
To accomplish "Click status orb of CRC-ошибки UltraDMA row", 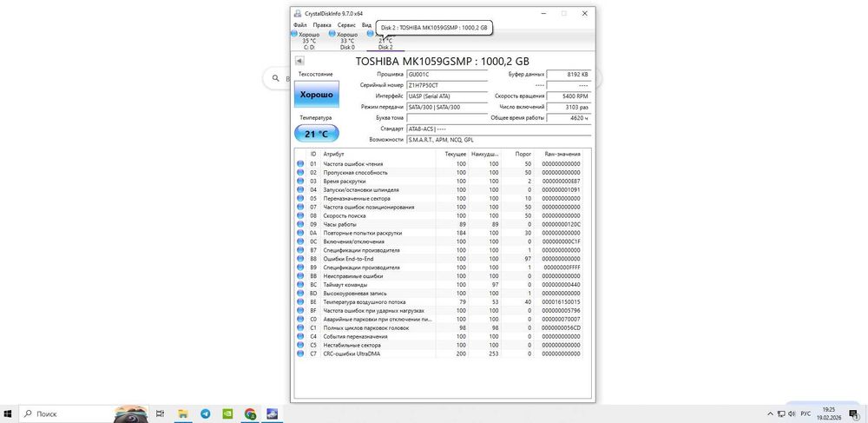I will [300, 354].
